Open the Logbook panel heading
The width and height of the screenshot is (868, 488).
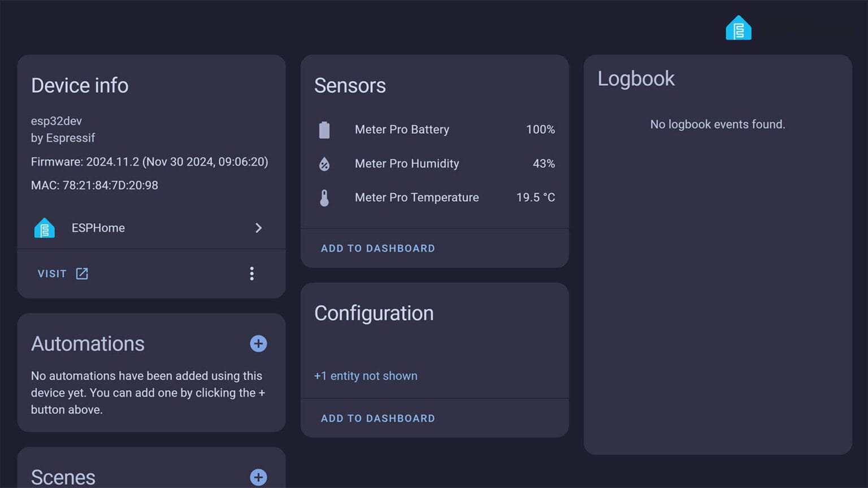tap(636, 79)
